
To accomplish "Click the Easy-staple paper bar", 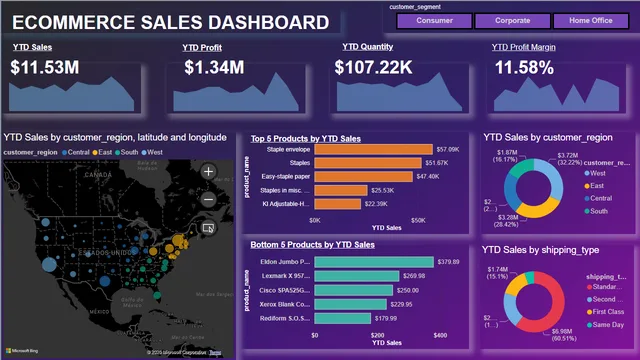I will click(364, 177).
